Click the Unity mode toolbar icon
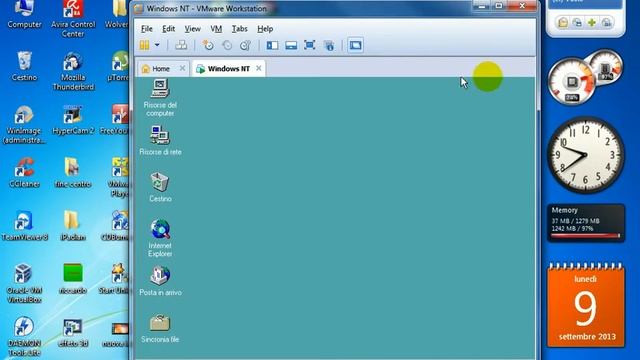The width and height of the screenshot is (640, 360). click(x=329, y=45)
